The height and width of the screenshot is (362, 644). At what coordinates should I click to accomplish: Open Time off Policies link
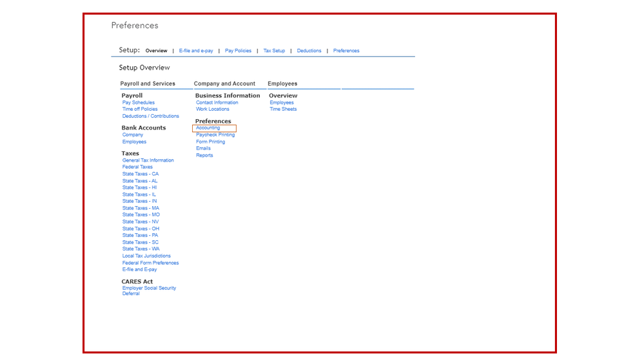(140, 109)
